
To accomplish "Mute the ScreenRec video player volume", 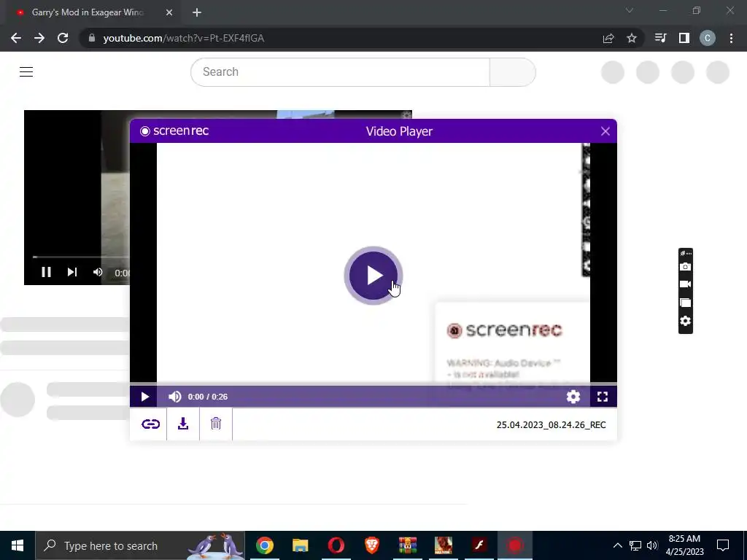I will click(175, 397).
